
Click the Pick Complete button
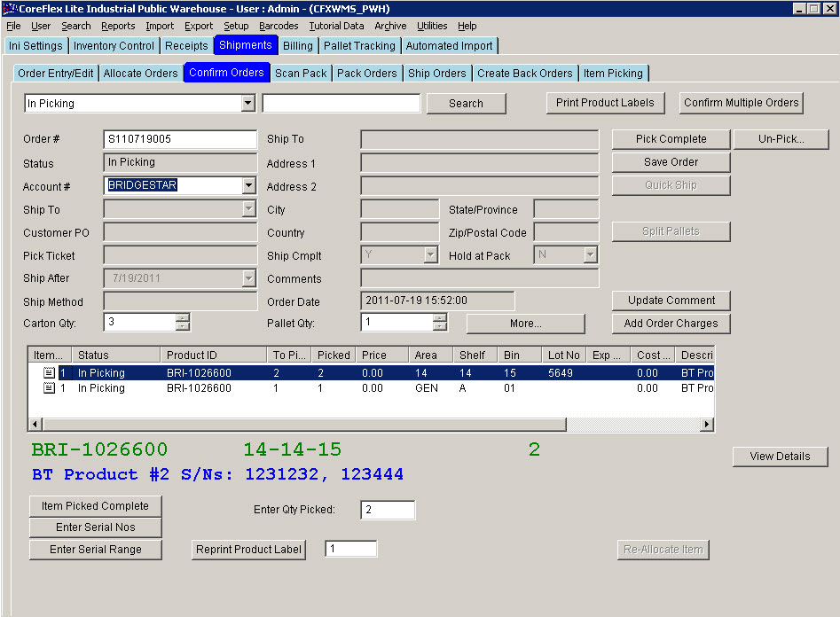click(671, 138)
